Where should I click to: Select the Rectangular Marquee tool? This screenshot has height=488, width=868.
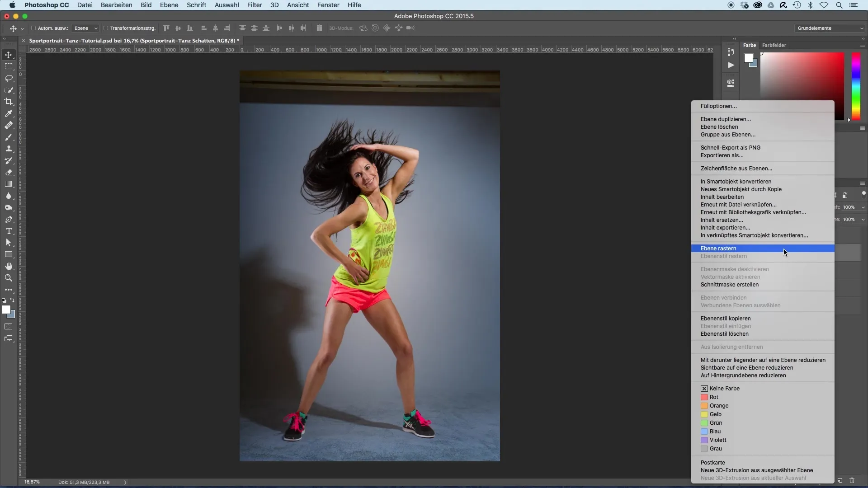coord(9,66)
